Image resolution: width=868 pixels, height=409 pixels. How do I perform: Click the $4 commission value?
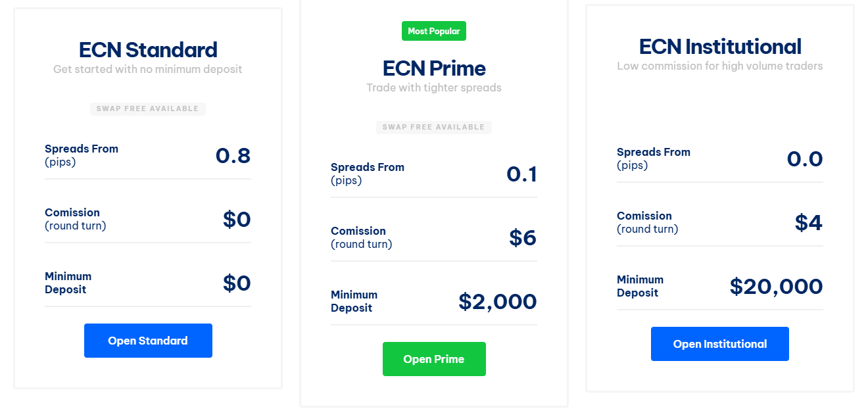pos(809,223)
